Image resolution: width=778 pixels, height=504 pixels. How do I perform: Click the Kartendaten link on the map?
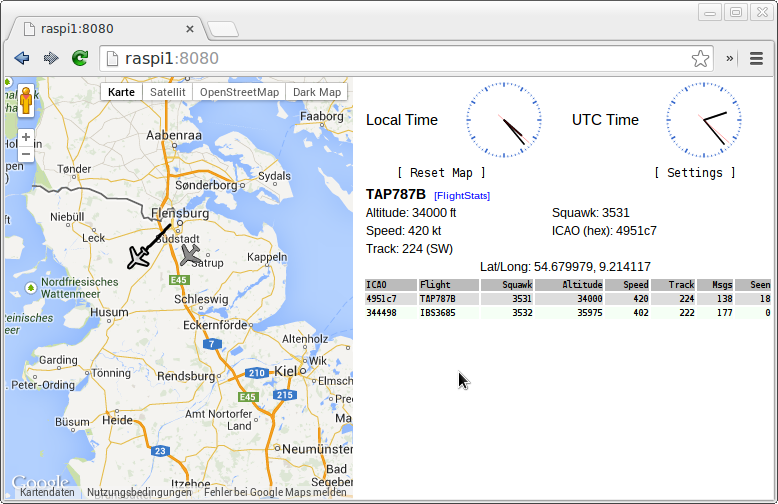47,492
